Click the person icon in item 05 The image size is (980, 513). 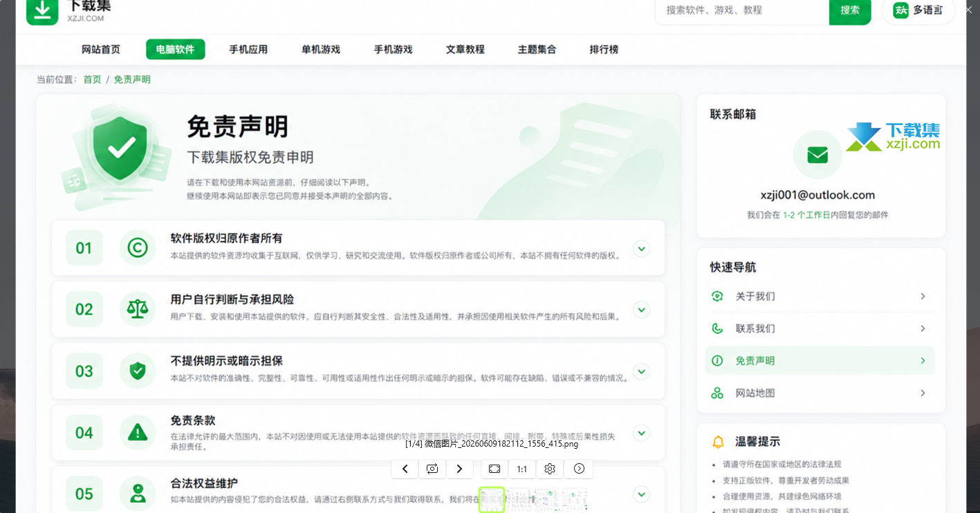click(x=138, y=494)
